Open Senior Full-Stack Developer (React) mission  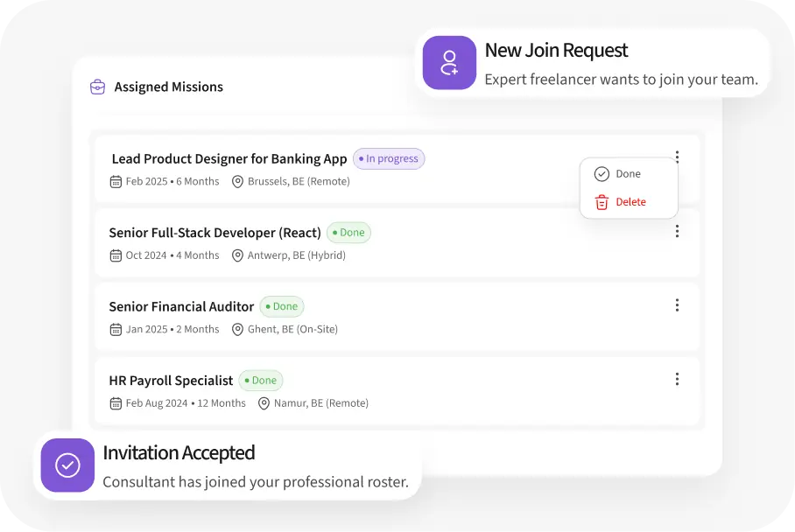coord(215,233)
